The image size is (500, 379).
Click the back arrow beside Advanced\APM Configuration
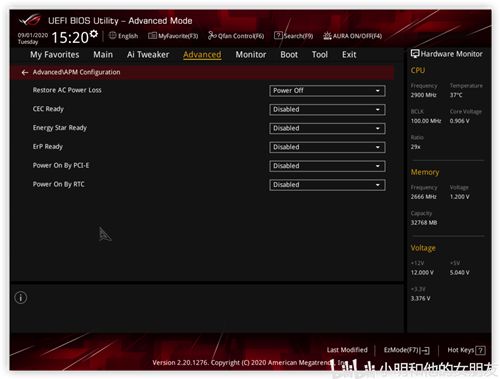tap(25, 72)
